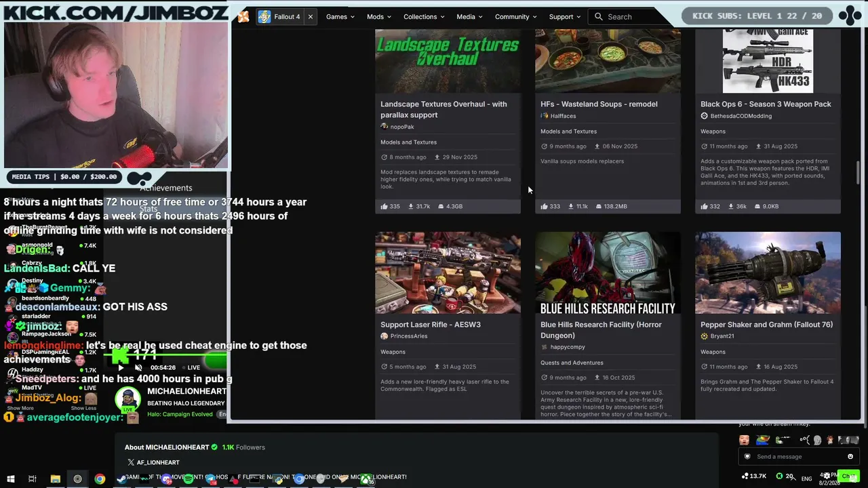Open the Halo: Campaign Evolved category link

(x=180, y=414)
